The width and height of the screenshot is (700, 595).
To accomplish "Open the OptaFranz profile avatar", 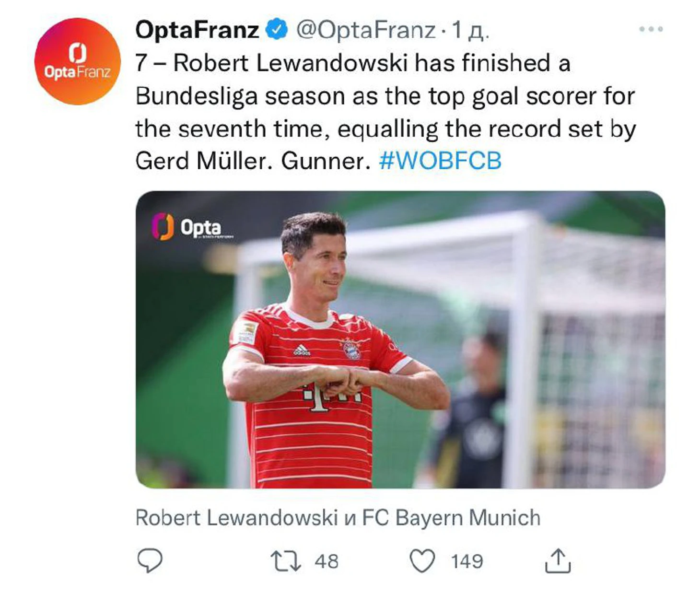I will [x=77, y=61].
